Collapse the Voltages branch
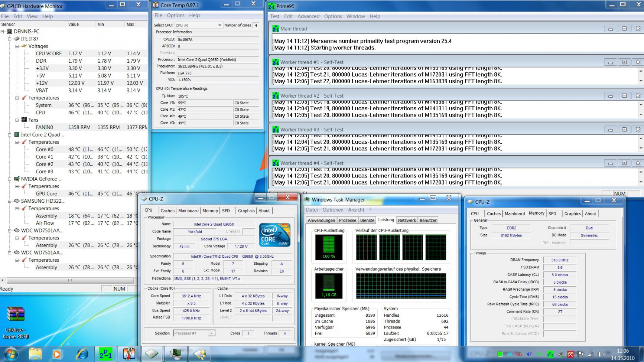 point(17,46)
